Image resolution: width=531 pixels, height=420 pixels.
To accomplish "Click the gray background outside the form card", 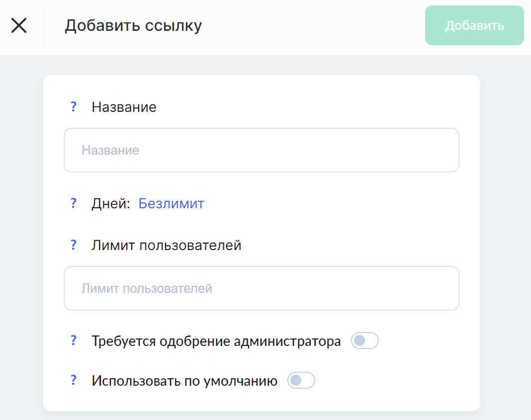I will (505, 237).
